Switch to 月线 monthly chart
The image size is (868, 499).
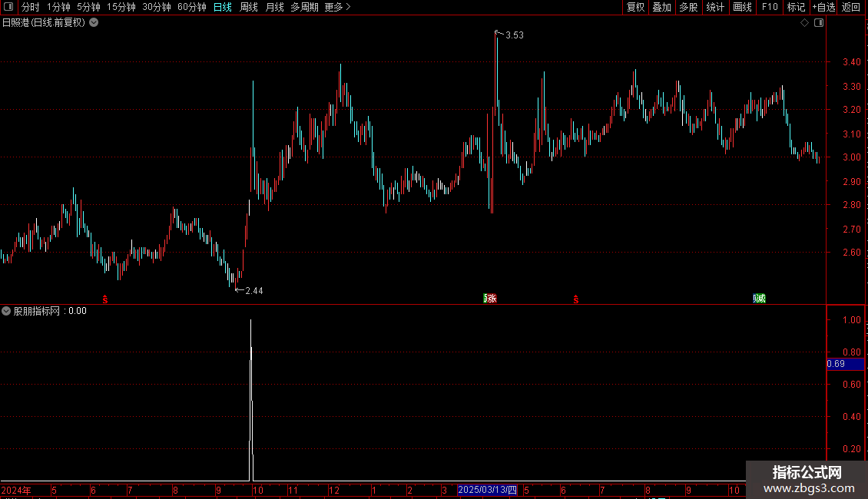coord(274,7)
